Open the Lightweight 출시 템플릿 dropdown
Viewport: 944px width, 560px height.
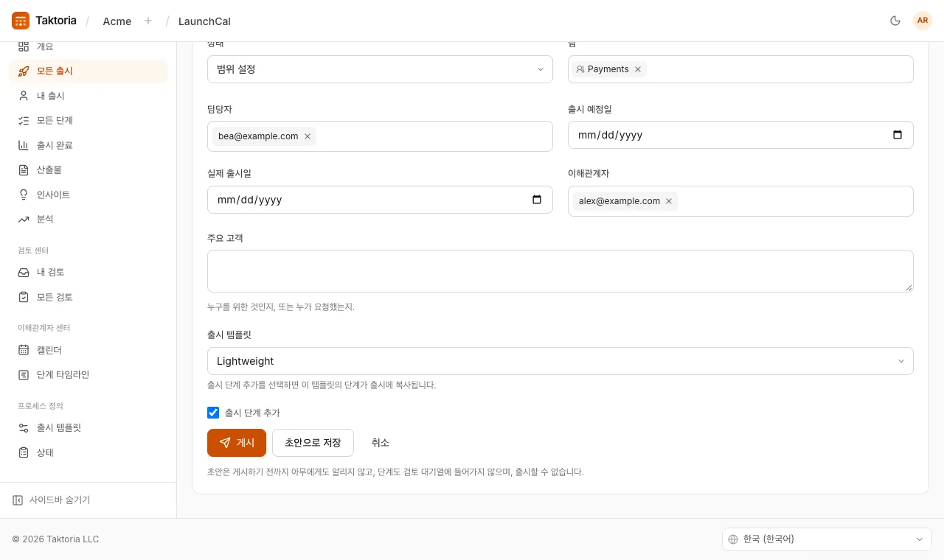click(x=560, y=361)
